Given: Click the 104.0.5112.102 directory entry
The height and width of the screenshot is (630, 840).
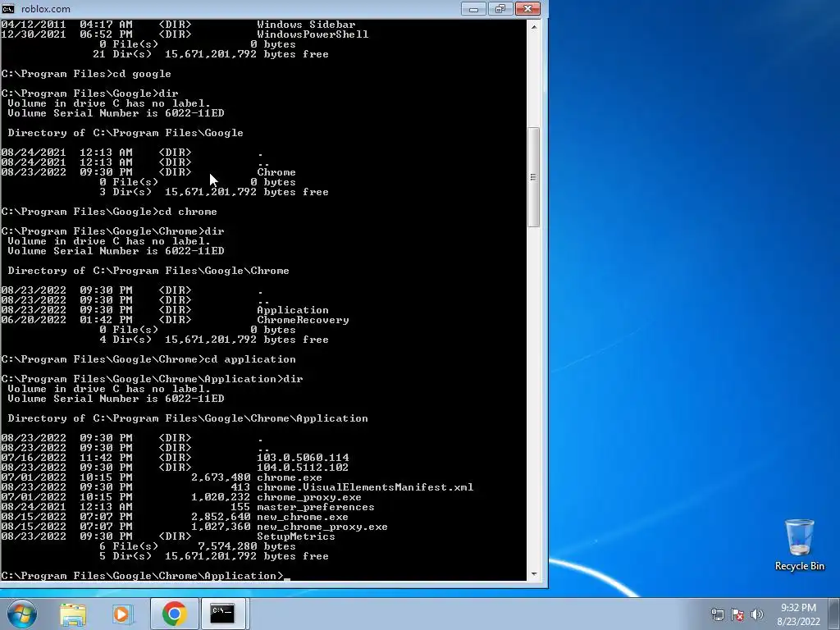Looking at the screenshot, I should pos(303,468).
